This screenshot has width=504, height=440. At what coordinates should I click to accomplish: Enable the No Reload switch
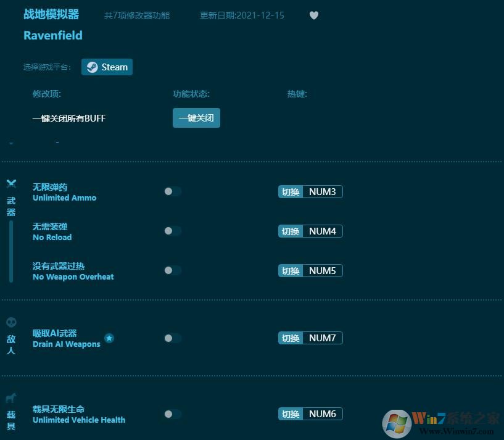tap(173, 231)
